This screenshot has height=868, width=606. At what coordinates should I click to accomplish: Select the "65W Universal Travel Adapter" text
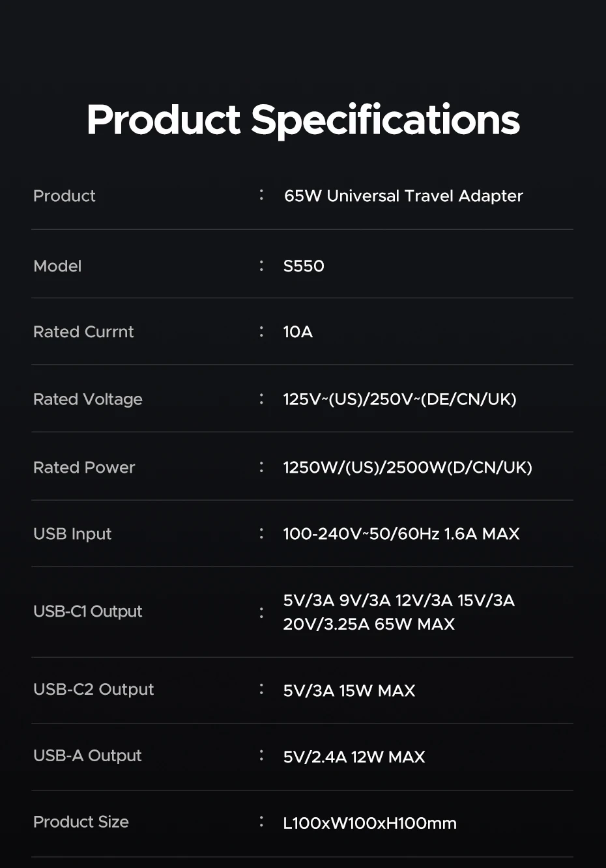tap(403, 196)
